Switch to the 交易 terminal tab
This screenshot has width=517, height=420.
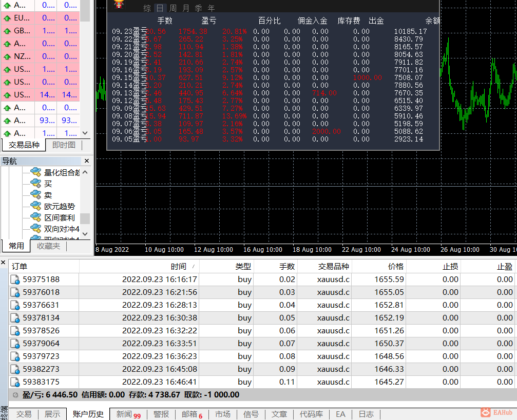(x=24, y=414)
